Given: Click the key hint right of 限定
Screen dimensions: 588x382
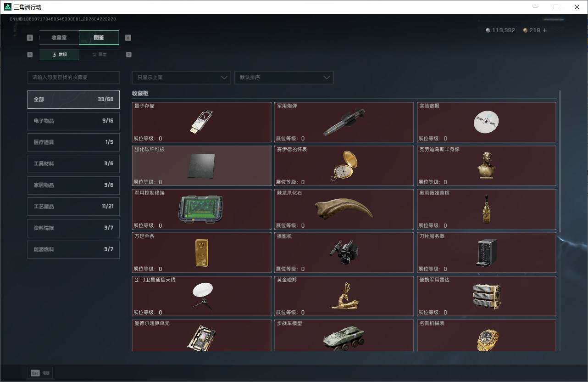Looking at the screenshot, I should click(x=128, y=55).
